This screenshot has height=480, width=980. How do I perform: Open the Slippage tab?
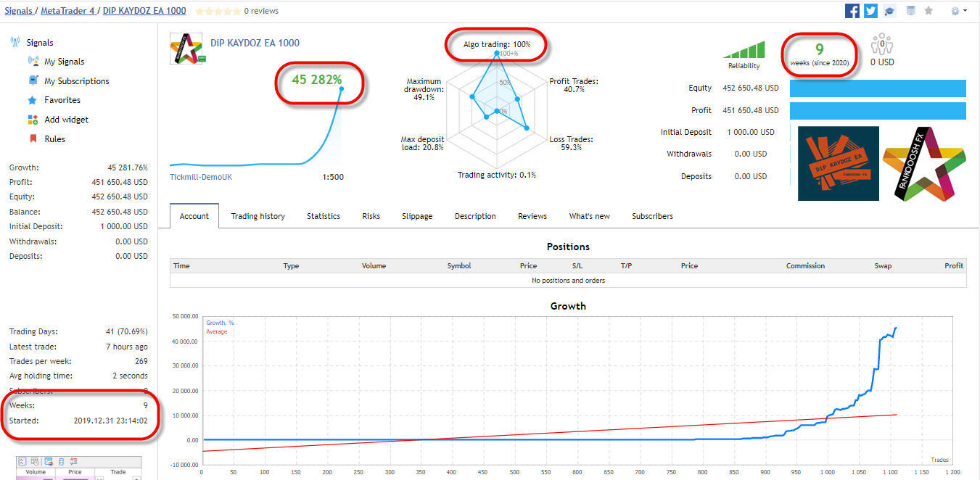[417, 216]
